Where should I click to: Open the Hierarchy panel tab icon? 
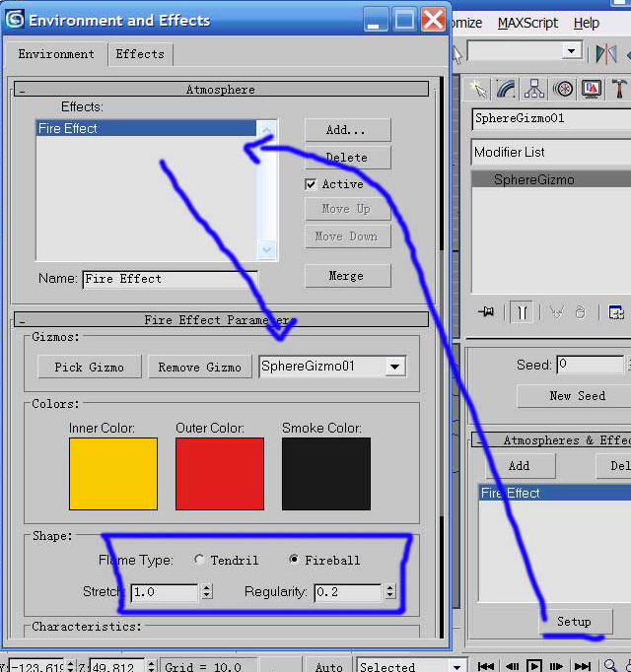(534, 89)
